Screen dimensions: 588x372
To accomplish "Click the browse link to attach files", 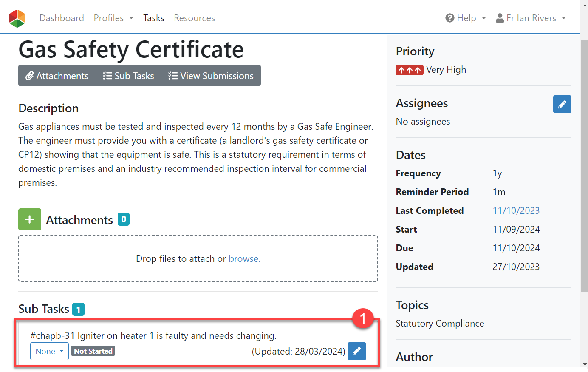I will pos(244,258).
